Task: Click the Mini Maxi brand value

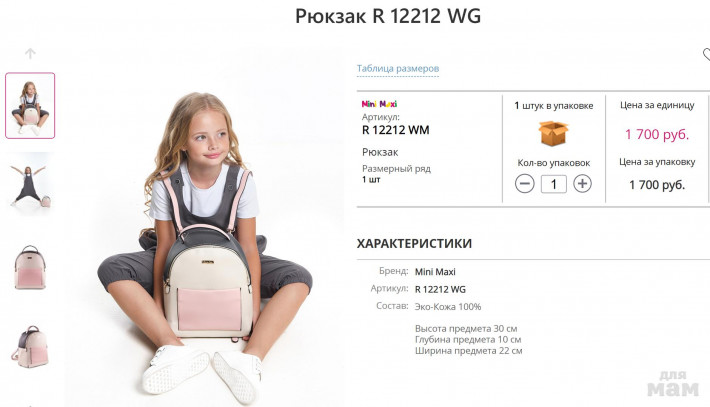Action: (435, 272)
